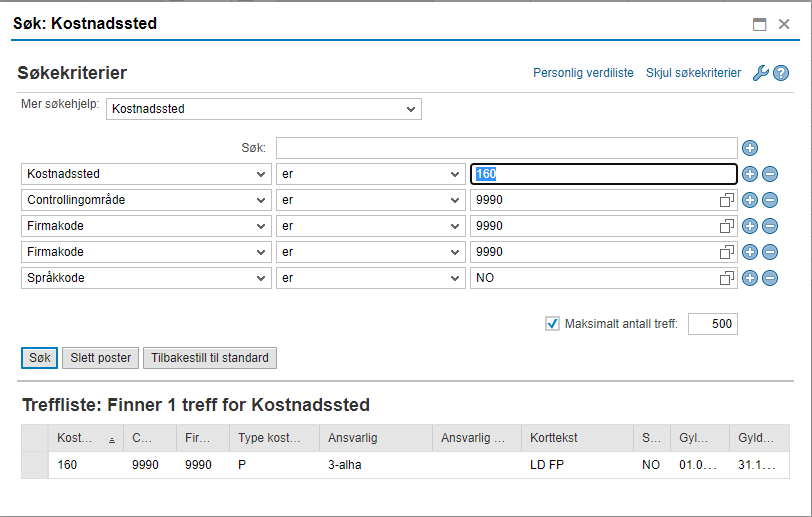This screenshot has width=812, height=517.
Task: Open value help icon in second Firmakode field
Action: point(727,252)
